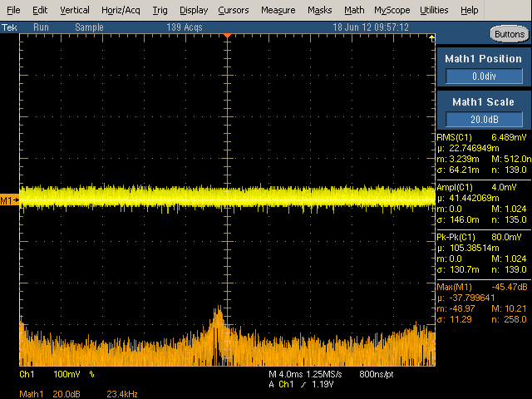Screen dimensions: 532x399
Task: Select the Ampl(C1) measurement readout
Action: [484, 204]
